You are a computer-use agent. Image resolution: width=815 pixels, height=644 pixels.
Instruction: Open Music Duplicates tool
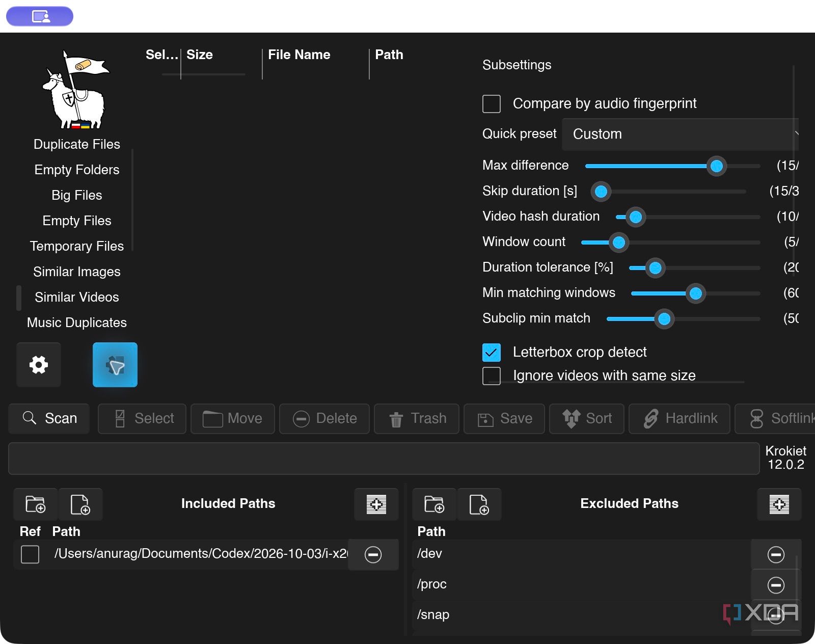coord(77,323)
